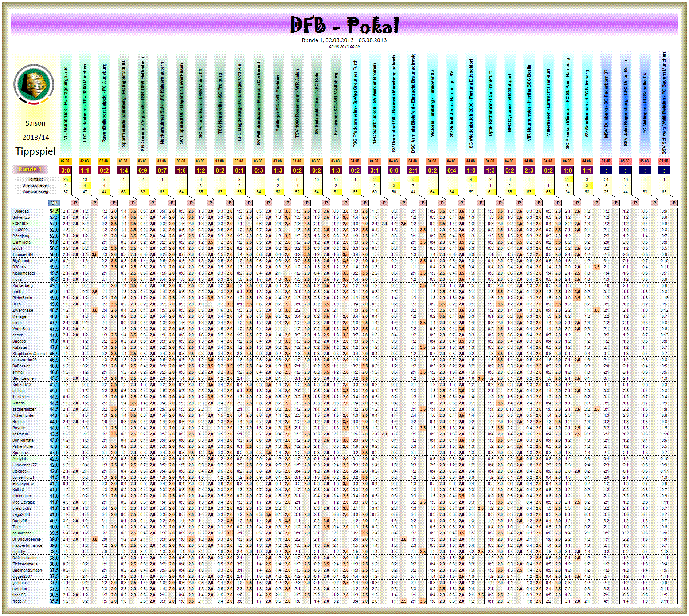Image resolution: width=689 pixels, height=616 pixels.
Task: Click the player name 'fliege77'
Action: pos(19,601)
